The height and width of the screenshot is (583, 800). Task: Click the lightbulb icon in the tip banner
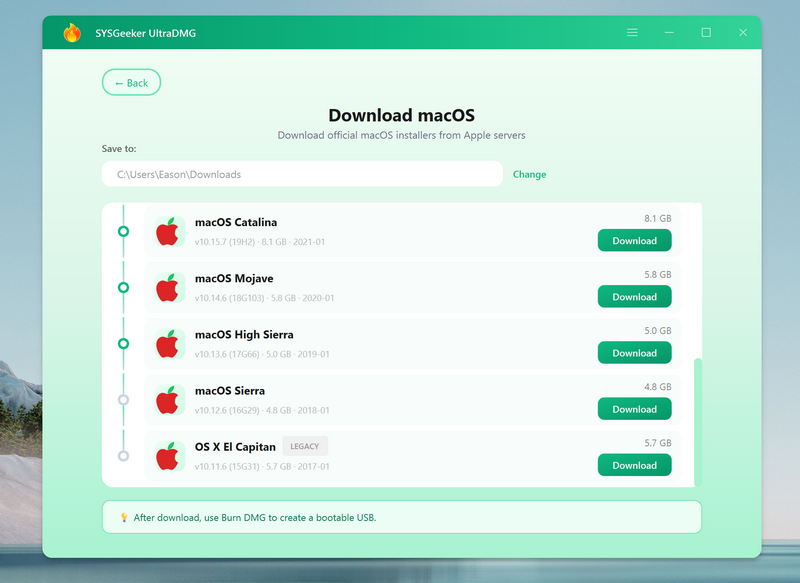tap(124, 518)
